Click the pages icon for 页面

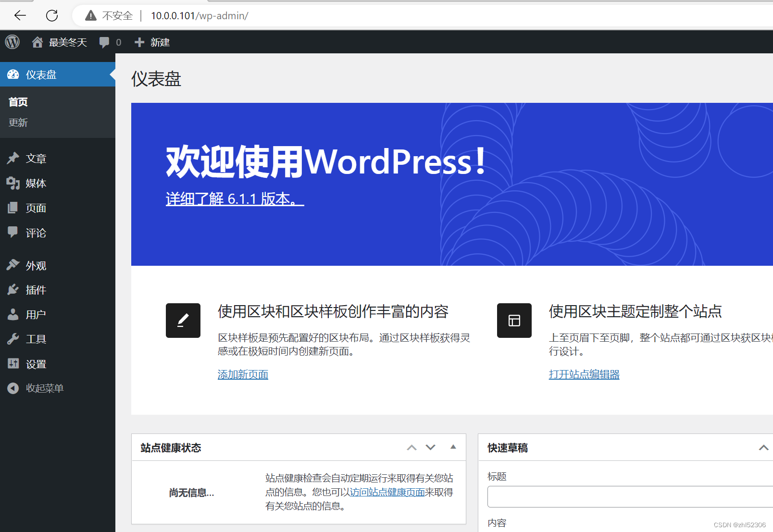13,208
